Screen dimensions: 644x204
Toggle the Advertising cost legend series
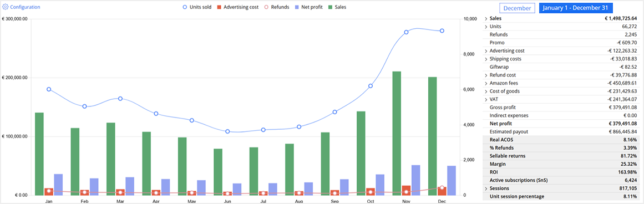point(238,7)
